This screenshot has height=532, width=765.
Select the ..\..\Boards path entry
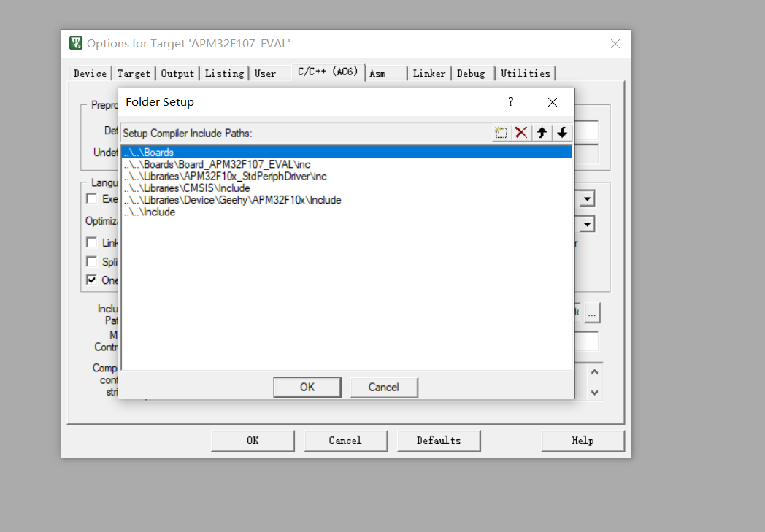pyautogui.click(x=347, y=153)
